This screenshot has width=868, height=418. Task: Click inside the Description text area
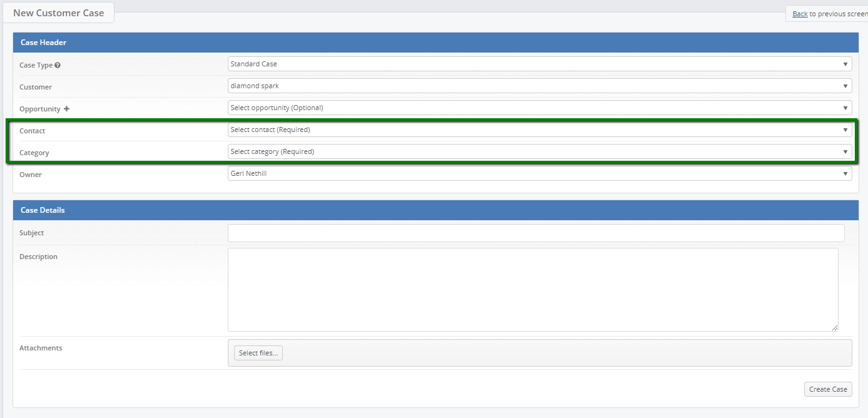pyautogui.click(x=533, y=290)
